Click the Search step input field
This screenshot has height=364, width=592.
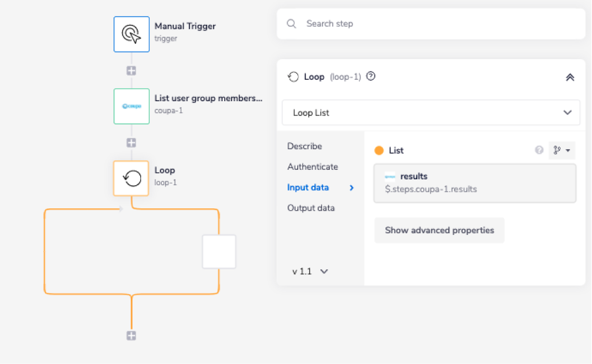[355, 24]
